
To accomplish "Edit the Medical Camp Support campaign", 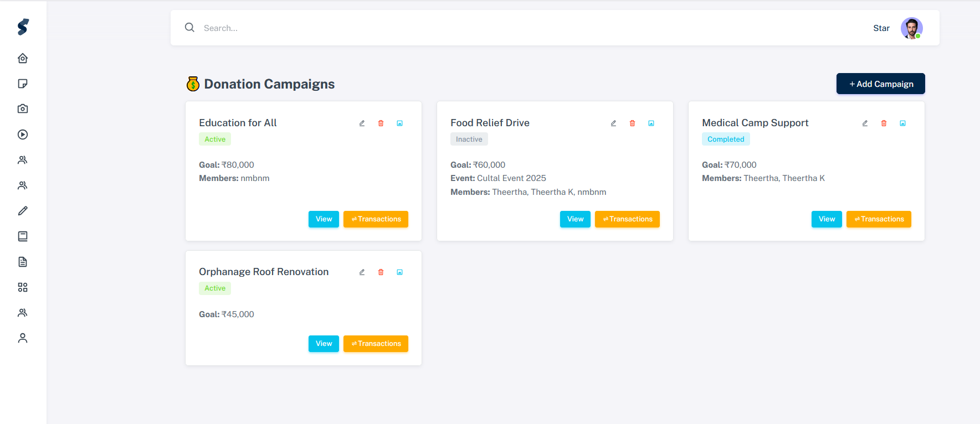I will [865, 123].
